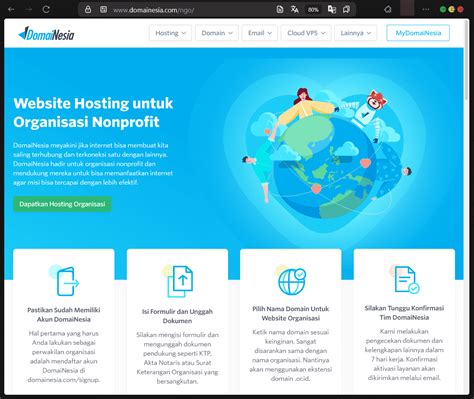Click description text mentioning ekstensi domain .or.id
This screenshot has width=474, height=399.
coord(291,355)
